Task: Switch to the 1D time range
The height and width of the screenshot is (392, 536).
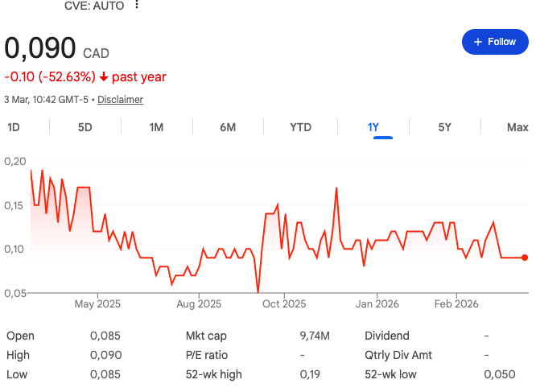Action: (x=14, y=127)
